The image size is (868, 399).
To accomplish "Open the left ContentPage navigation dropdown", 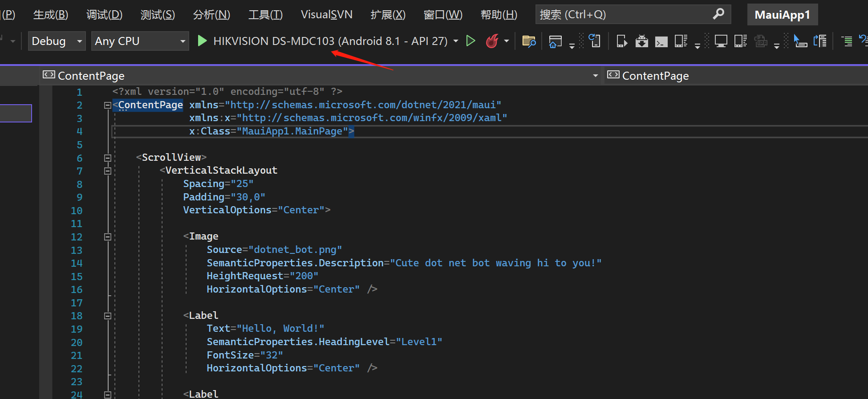I will coord(320,76).
